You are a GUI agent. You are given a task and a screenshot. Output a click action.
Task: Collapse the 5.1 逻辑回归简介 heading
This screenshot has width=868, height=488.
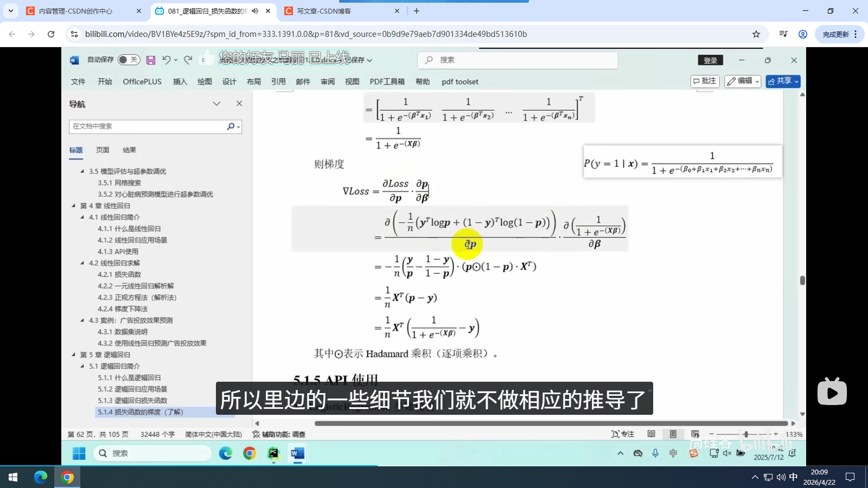point(82,366)
